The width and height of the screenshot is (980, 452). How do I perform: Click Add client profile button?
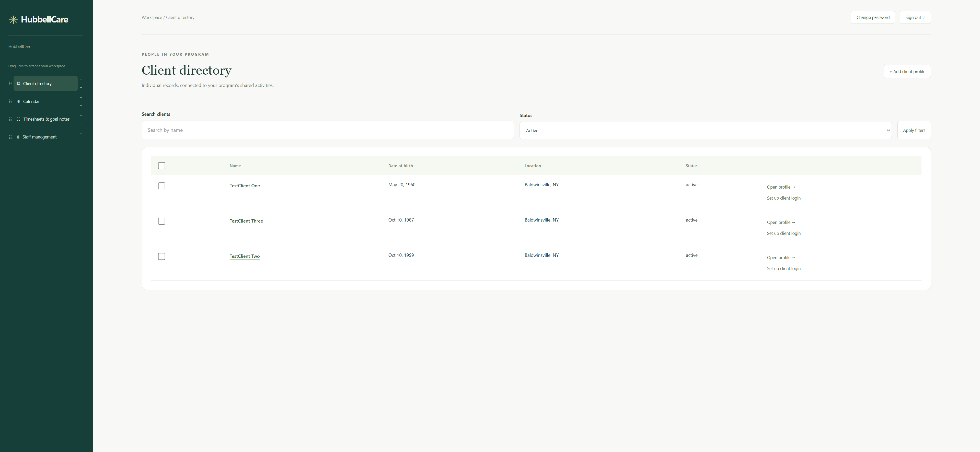coord(907,72)
